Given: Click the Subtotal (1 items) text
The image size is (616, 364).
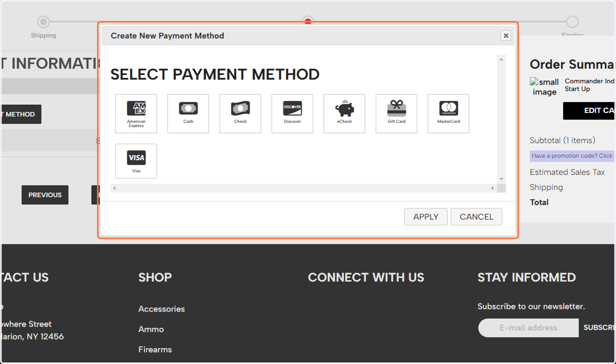Looking at the screenshot, I should pos(563,140).
